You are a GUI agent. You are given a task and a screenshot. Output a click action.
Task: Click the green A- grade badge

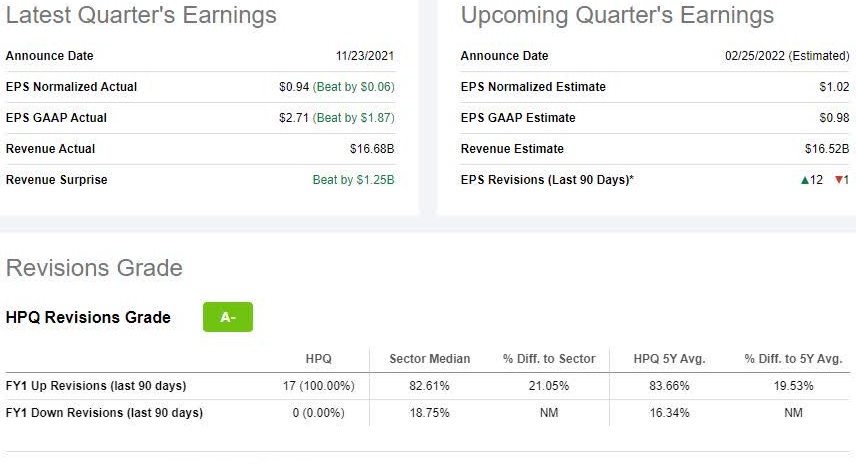point(228,317)
